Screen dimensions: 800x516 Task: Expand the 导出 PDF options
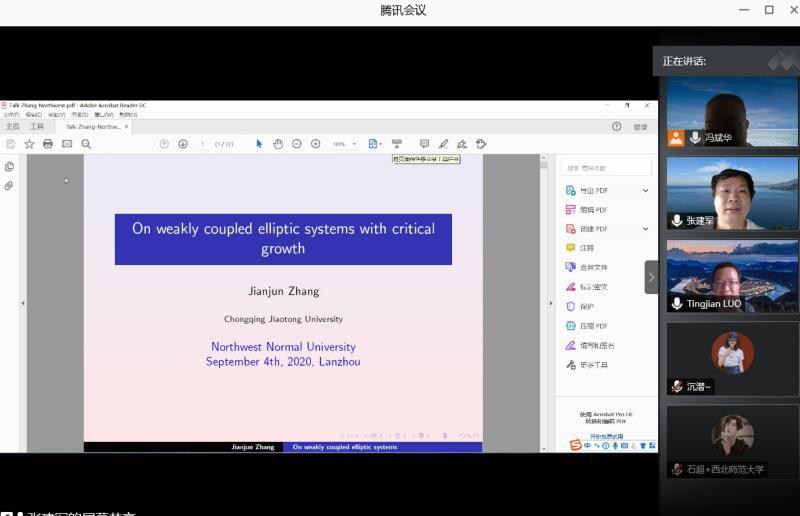coord(645,190)
